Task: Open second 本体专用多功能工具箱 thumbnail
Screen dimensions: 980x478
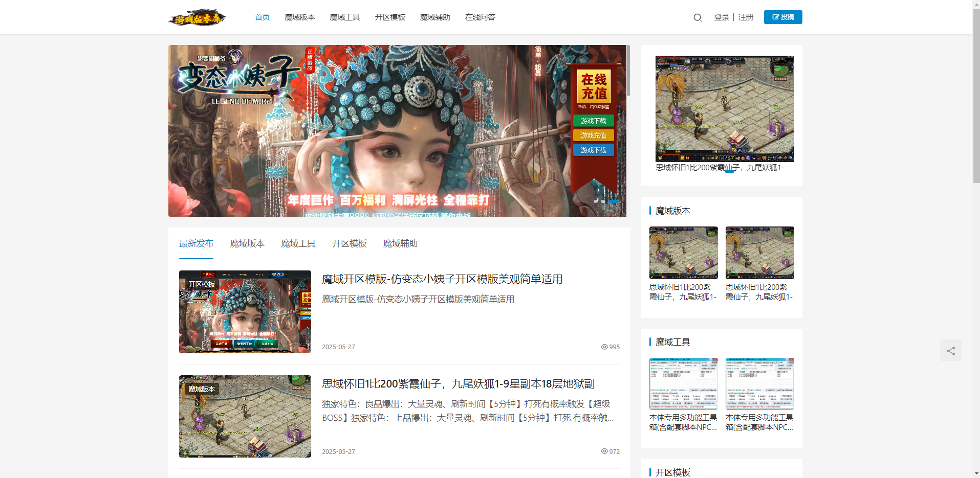Action: tap(760, 384)
